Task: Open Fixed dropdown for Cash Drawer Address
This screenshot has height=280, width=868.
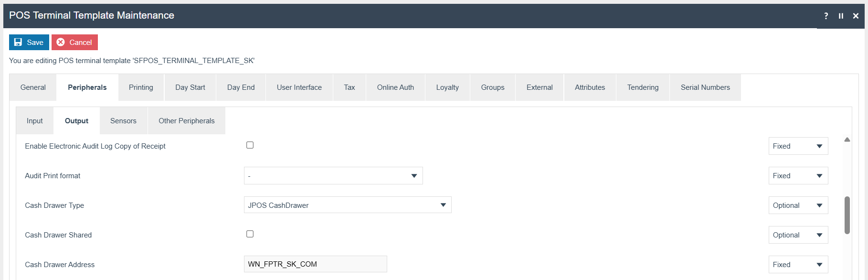Action: coord(798,265)
